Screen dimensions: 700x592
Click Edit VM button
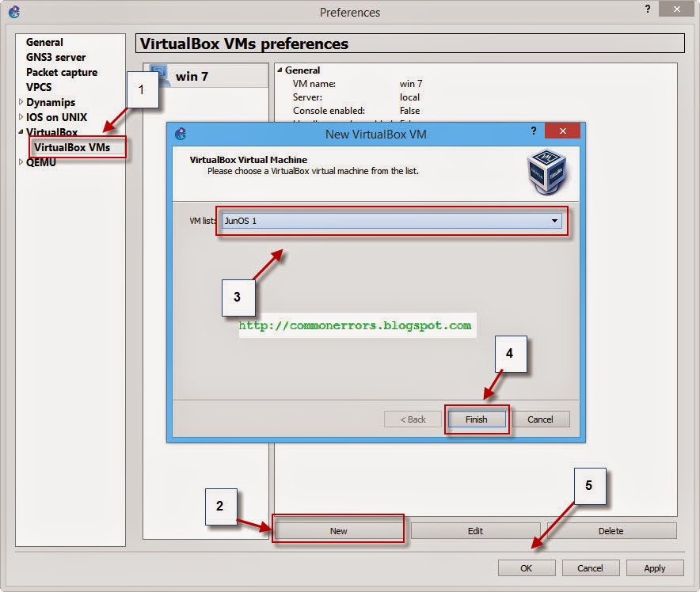tap(475, 531)
